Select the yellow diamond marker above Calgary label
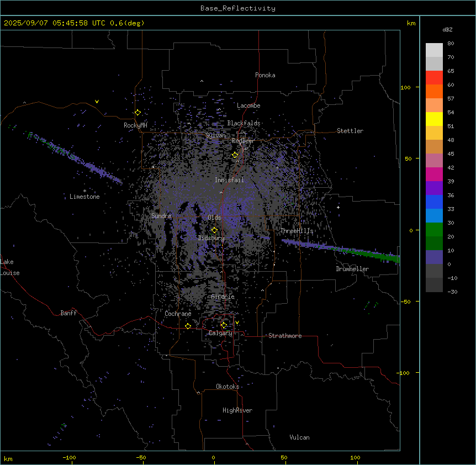Viewport: 476px width, 465px height. [224, 325]
